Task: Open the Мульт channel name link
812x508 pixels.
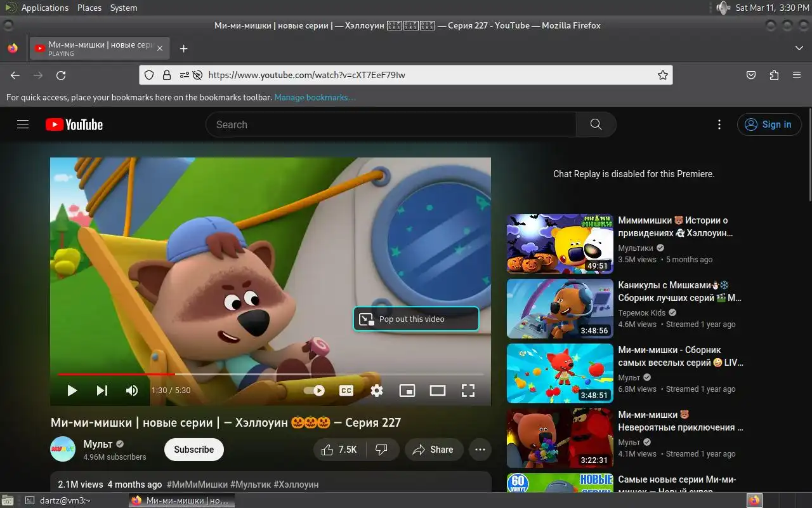Action: click(x=98, y=444)
